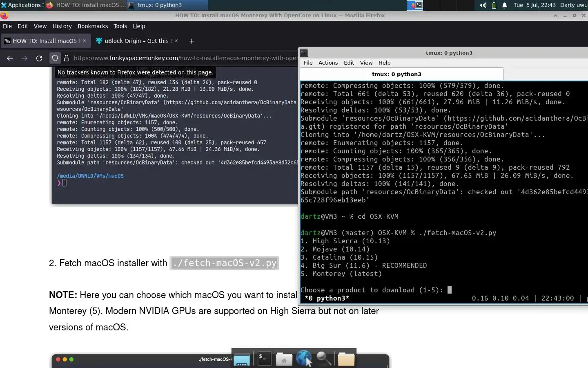Screen dimensions: 588x368
Task: Go back in Firefox
Action: pos(10,58)
